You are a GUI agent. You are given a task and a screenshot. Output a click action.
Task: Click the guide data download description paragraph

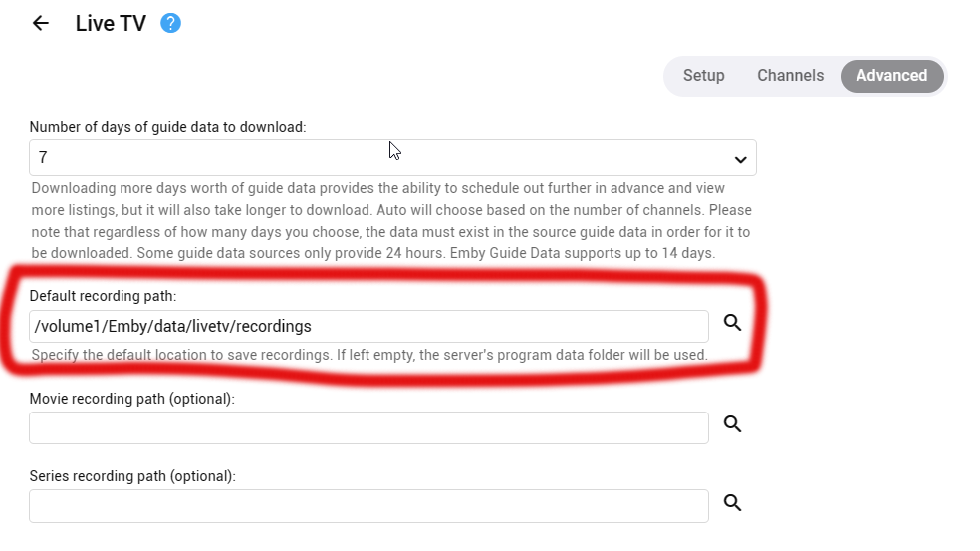[390, 220]
